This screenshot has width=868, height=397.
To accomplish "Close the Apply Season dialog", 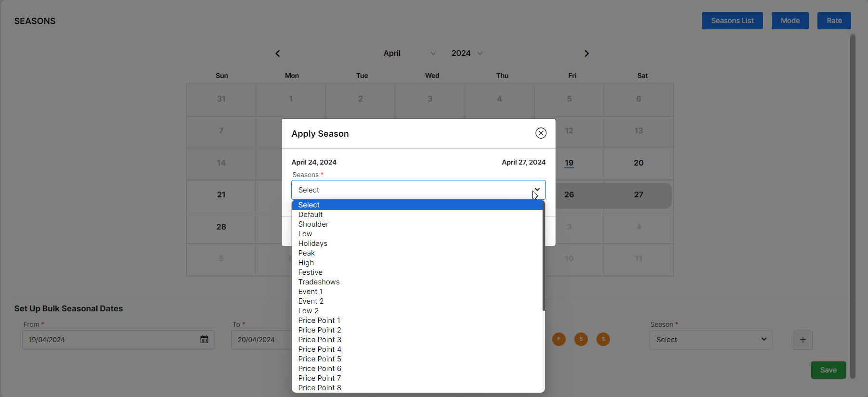I will 541,133.
